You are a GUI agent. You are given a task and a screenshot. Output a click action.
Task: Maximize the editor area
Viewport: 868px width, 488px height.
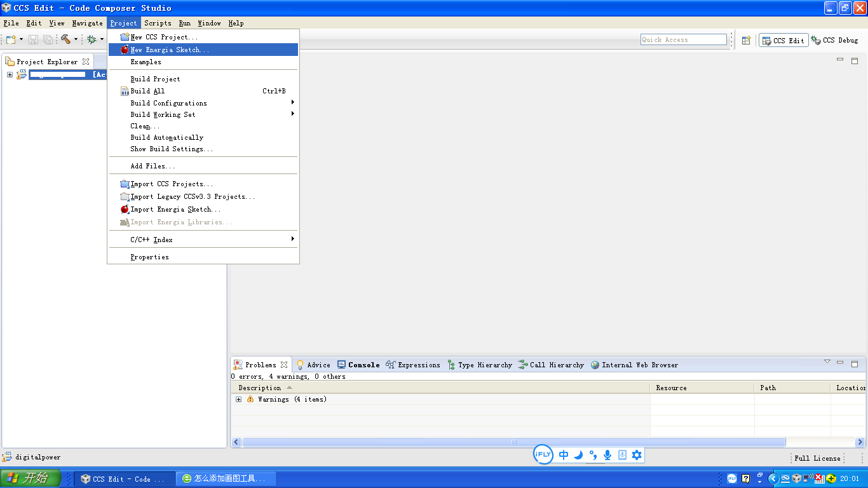[x=855, y=60]
